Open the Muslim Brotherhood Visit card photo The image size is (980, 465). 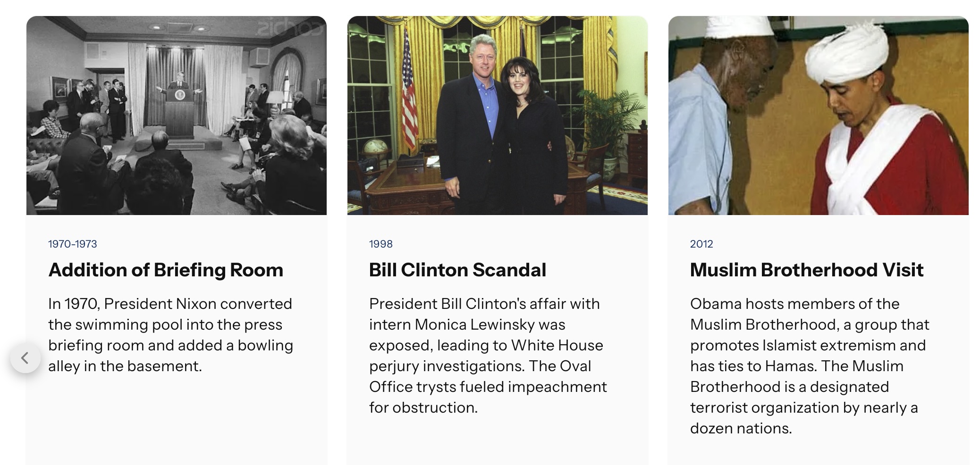tap(818, 116)
